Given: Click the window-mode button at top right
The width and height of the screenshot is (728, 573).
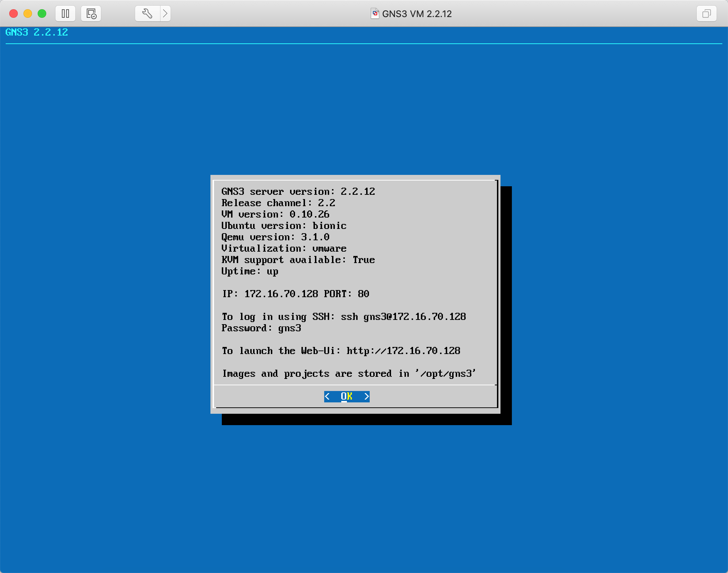Looking at the screenshot, I should click(x=706, y=14).
